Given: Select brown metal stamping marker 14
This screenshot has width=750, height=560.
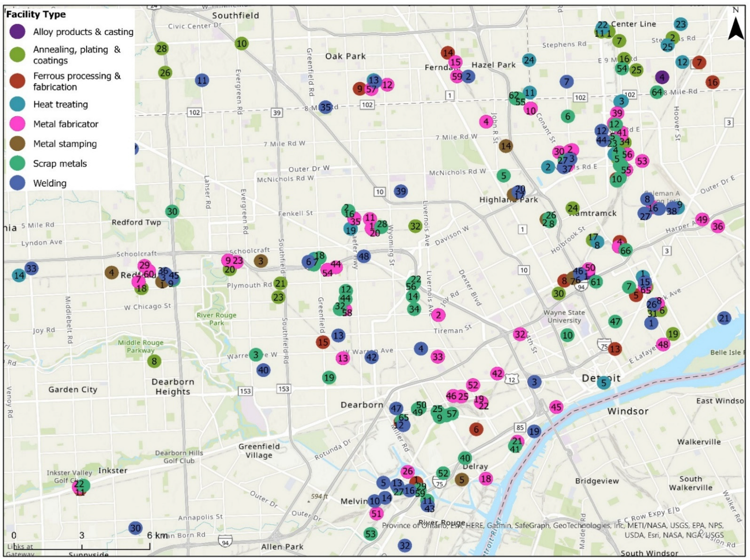Looking at the screenshot, I should (x=506, y=146).
